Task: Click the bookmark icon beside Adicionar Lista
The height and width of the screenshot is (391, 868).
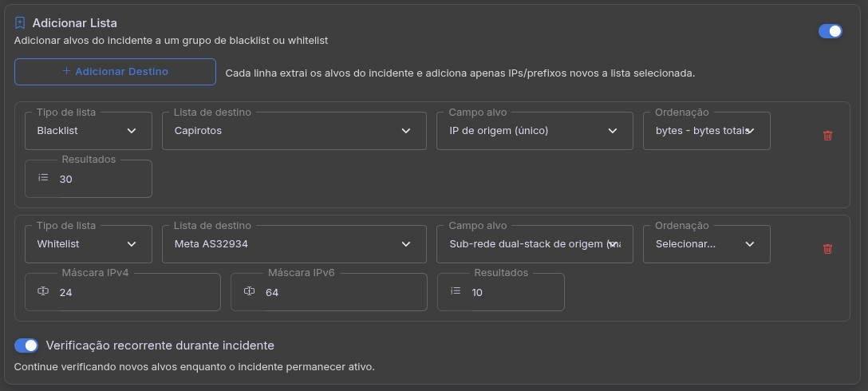Action: (x=21, y=23)
